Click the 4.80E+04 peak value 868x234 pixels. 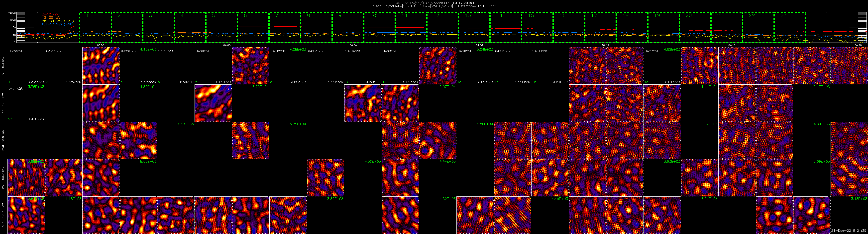click(148, 87)
